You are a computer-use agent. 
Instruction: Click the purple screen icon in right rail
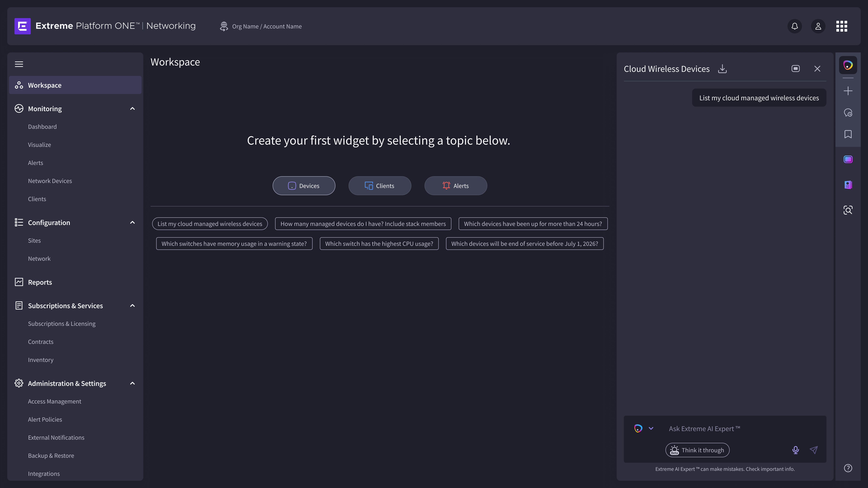[x=848, y=159]
